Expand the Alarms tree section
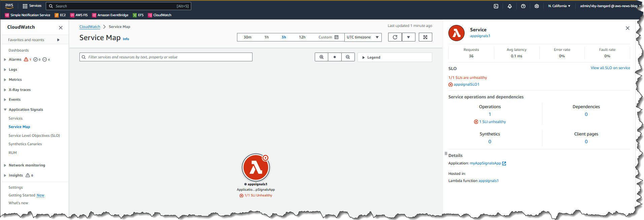 5,60
